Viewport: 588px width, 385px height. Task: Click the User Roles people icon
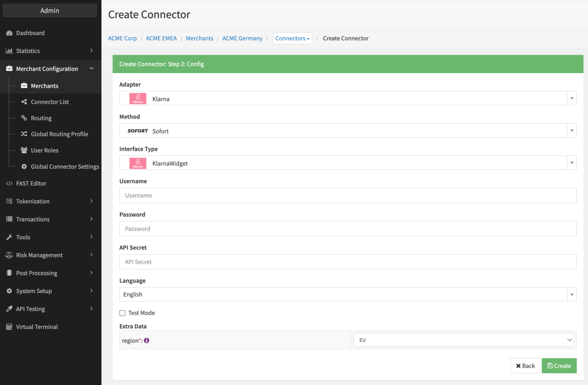point(24,150)
